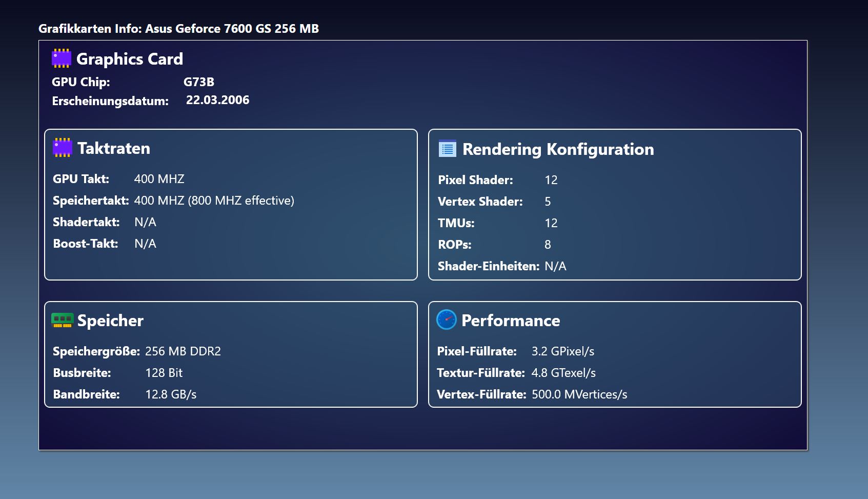Click the Shader-Einheiten label

(x=489, y=266)
